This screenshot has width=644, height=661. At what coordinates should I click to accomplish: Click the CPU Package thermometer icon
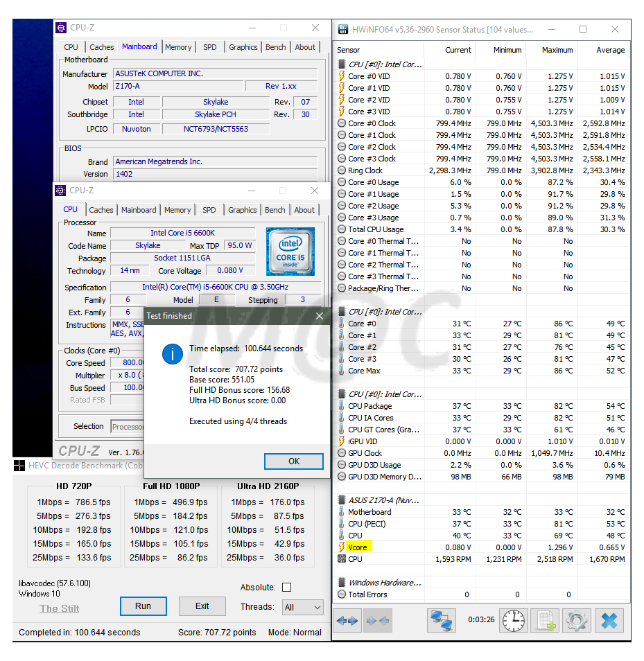pyautogui.click(x=342, y=405)
